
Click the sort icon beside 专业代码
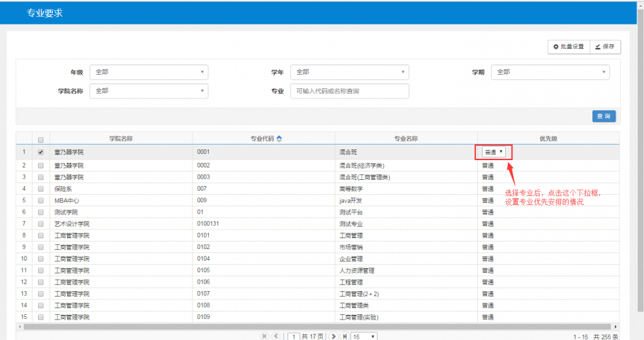coord(279,138)
